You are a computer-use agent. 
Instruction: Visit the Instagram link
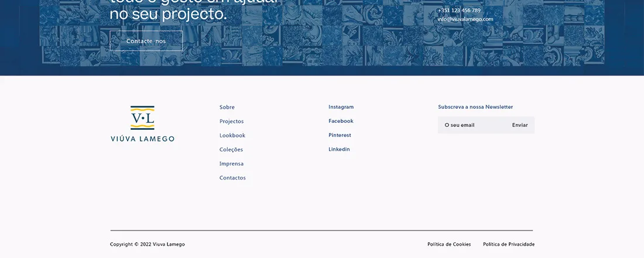(341, 106)
